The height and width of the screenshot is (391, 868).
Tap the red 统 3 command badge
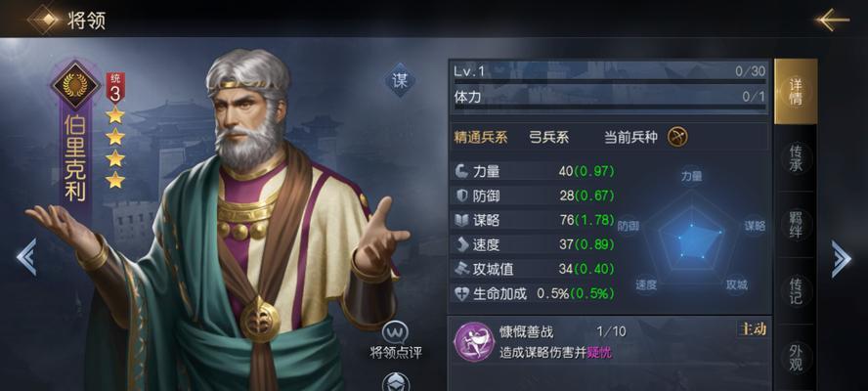pos(115,88)
